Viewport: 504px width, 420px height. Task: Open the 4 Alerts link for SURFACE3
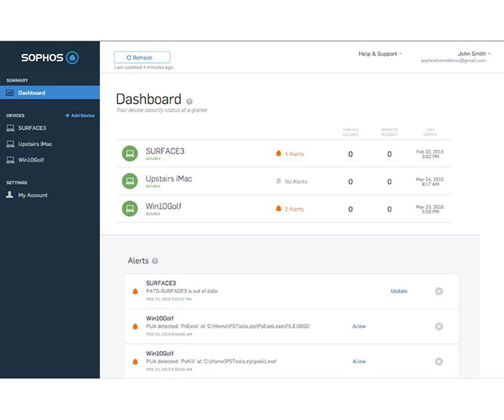point(294,154)
